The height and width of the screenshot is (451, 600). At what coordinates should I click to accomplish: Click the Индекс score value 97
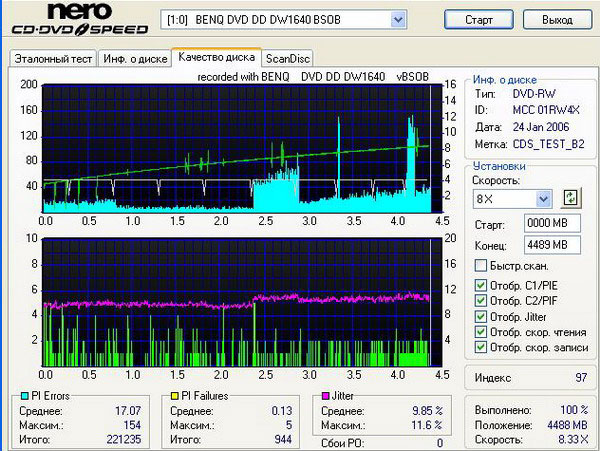581,378
